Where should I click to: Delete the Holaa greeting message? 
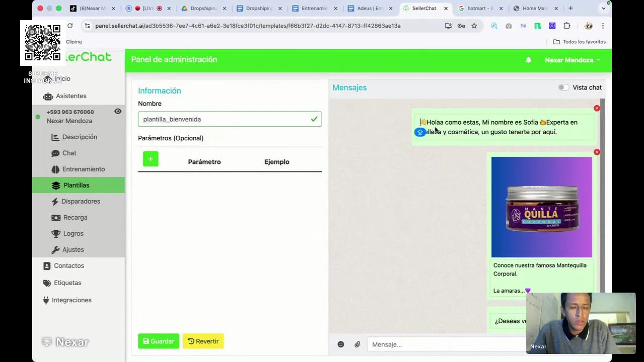(x=597, y=108)
